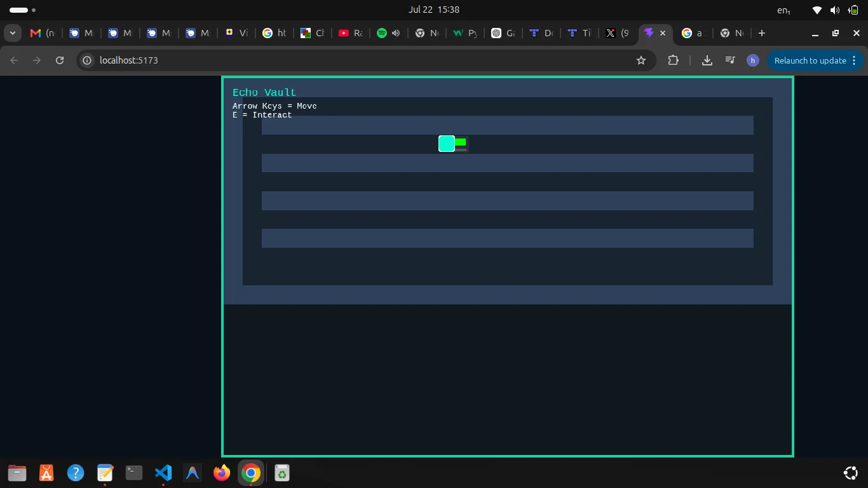This screenshot has height=488, width=868.
Task: Open the clock and calendar 'Jul 22 15:38'
Action: [x=434, y=10]
